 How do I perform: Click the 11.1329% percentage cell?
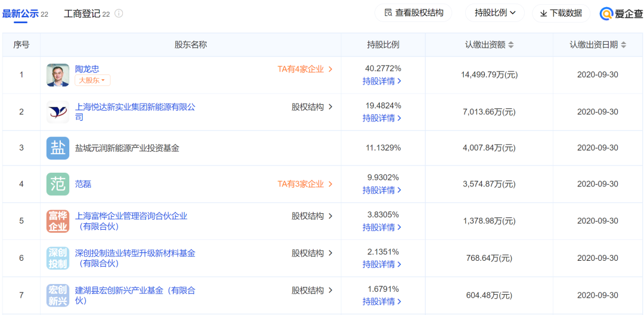(x=383, y=148)
